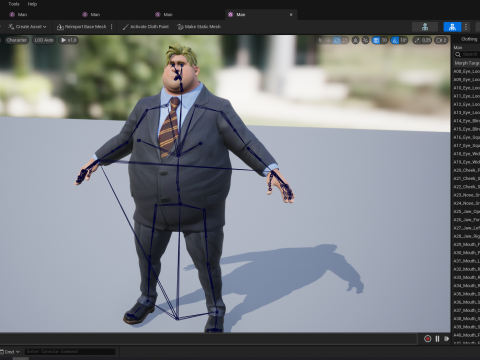The image size is (480, 360).
Task: Select the highlighted Skeletal Mesh mode icon
Action: coord(452,27)
